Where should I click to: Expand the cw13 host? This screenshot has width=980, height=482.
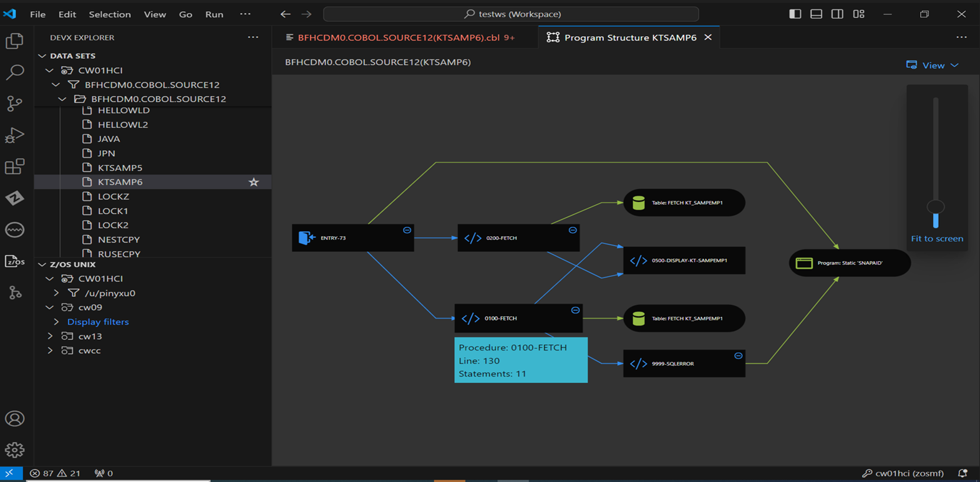click(51, 336)
